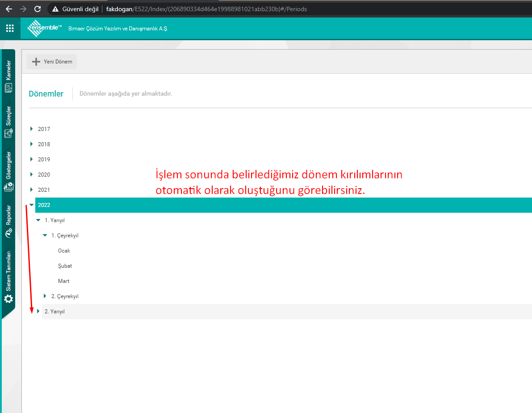Select the 2. Yarıyıl tree item
532x413 pixels.
54,312
